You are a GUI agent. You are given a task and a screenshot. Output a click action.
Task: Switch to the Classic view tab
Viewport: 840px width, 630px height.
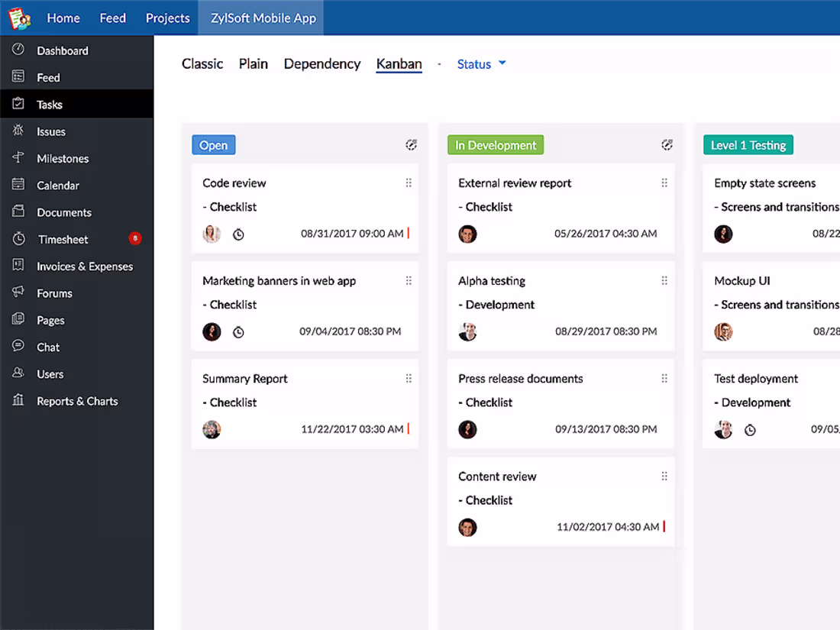[202, 64]
